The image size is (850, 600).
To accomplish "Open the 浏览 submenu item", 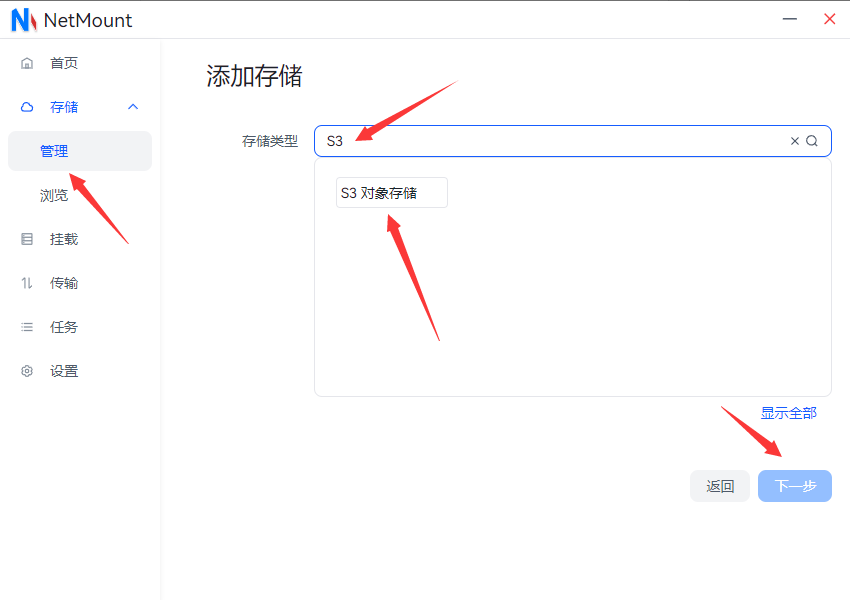I will [x=54, y=195].
